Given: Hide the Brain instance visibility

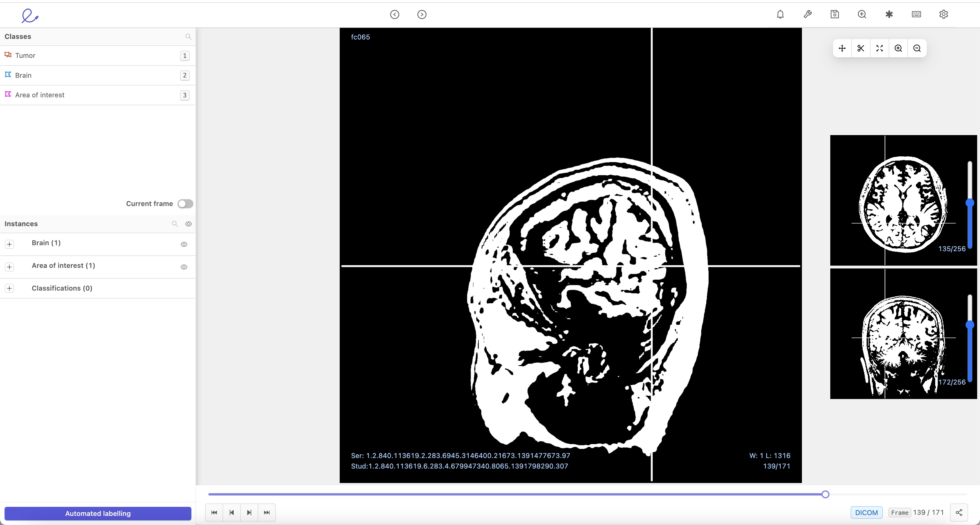Looking at the screenshot, I should pos(184,244).
